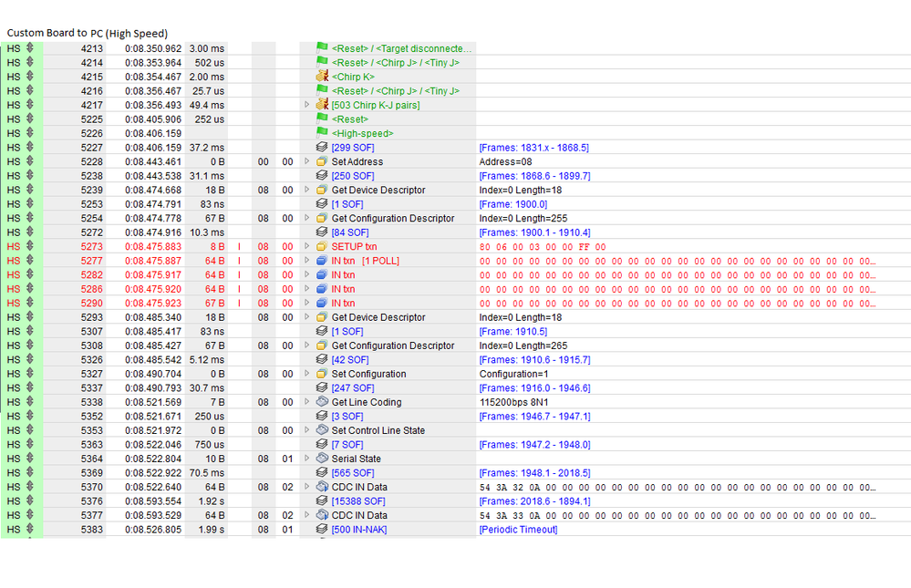Click the Get Device Descriptor icon in row 5239

[x=322, y=190]
